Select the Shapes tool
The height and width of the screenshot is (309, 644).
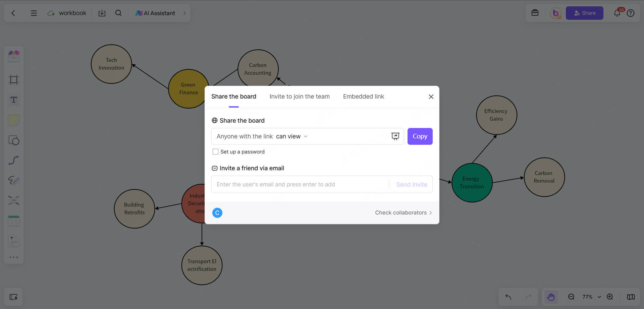click(x=14, y=140)
